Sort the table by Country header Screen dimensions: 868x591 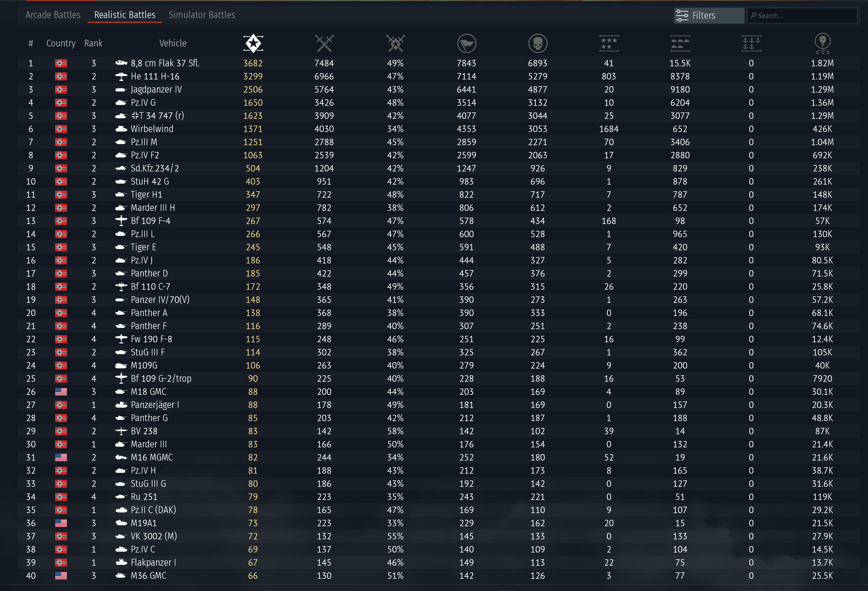[x=60, y=43]
